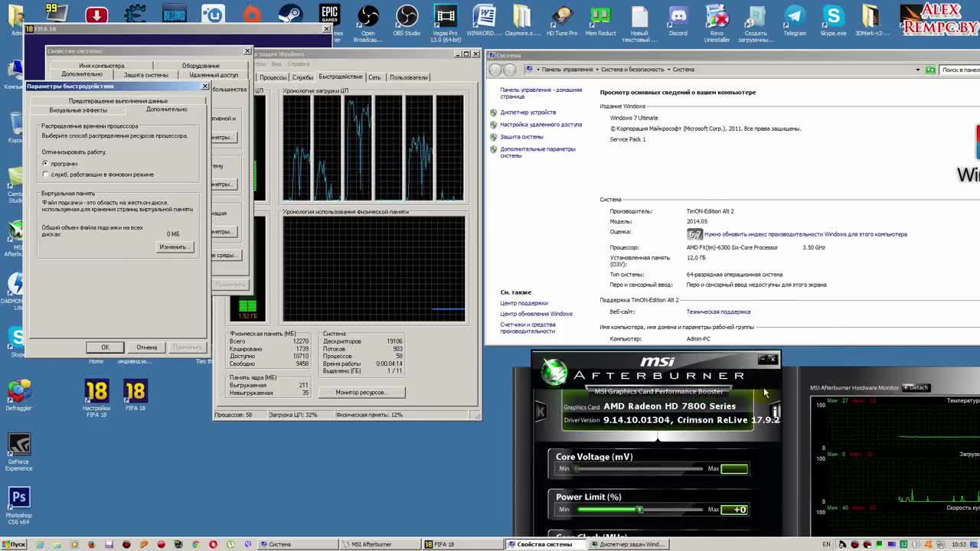Open the Mem Reduct desktop icon

pos(600,20)
